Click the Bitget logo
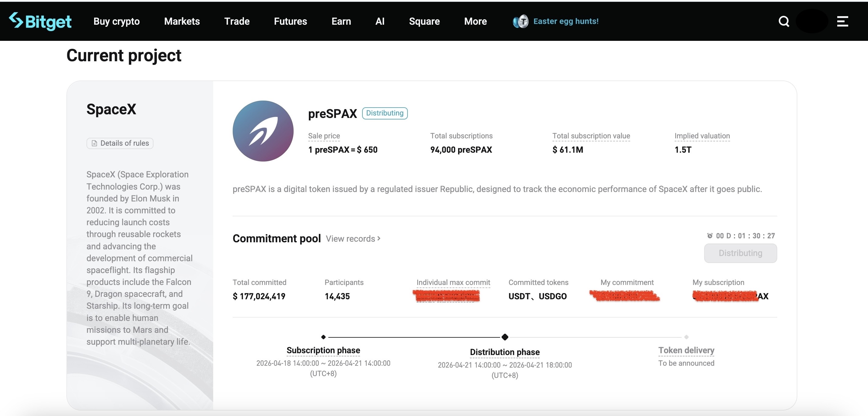Viewport: 868px width, 416px height. point(40,21)
